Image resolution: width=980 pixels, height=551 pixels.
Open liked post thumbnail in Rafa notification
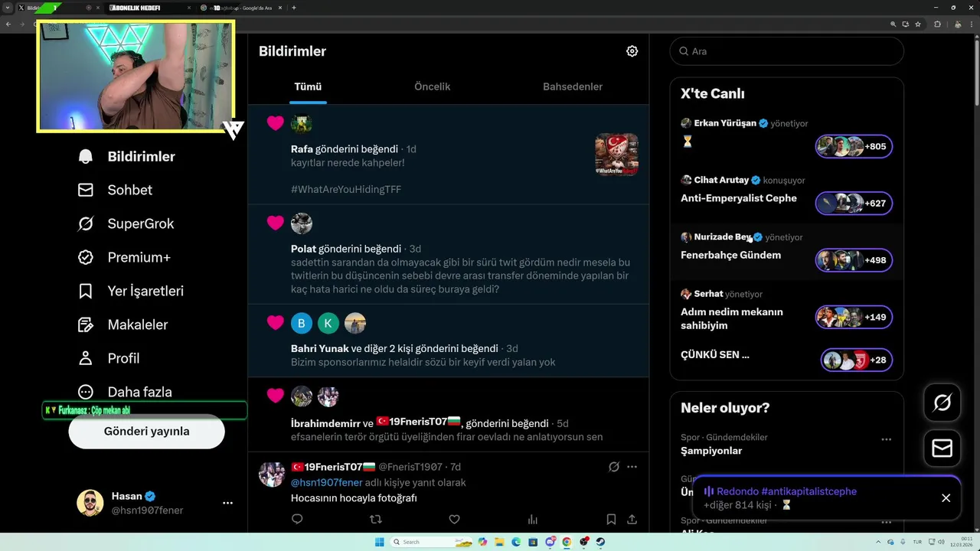(616, 155)
